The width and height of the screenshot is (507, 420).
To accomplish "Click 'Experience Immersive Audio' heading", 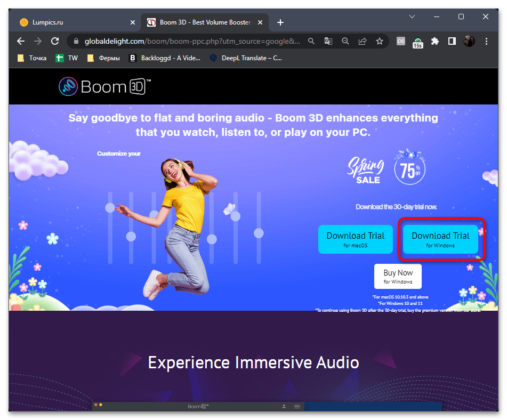I will 254,362.
